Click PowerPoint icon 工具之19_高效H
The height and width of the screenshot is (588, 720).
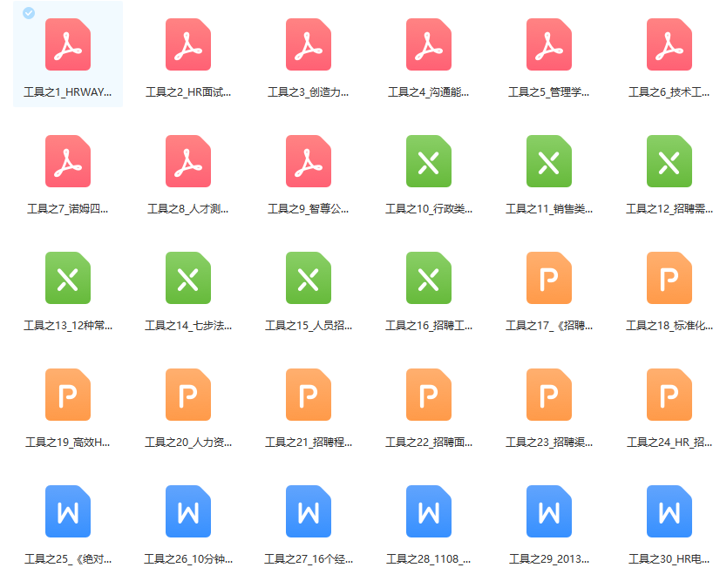(x=68, y=395)
